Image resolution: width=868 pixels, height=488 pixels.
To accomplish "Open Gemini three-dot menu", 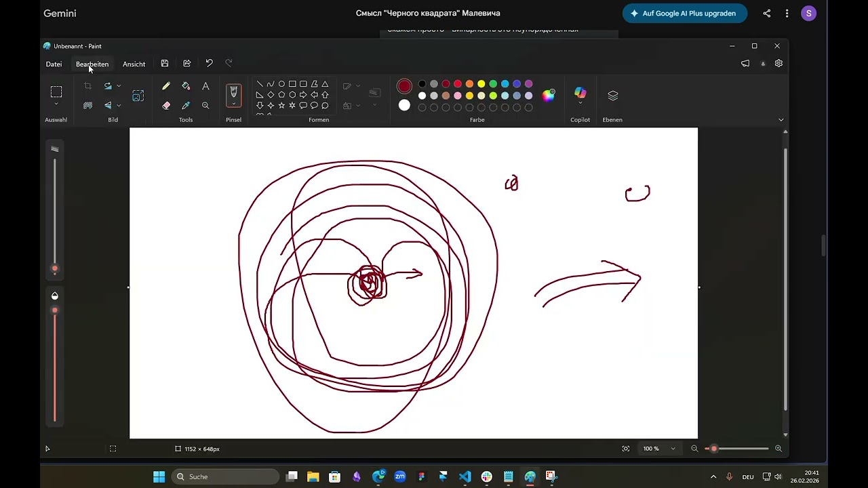I will pyautogui.click(x=787, y=14).
